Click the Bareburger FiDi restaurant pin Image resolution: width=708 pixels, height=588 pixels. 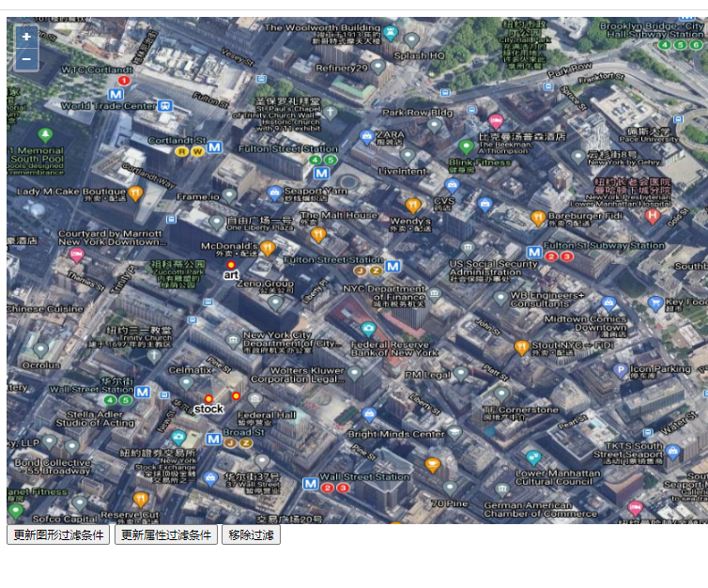538,219
